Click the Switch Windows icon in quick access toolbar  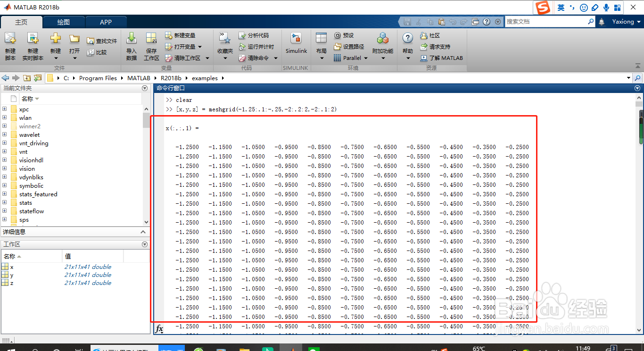click(x=475, y=22)
